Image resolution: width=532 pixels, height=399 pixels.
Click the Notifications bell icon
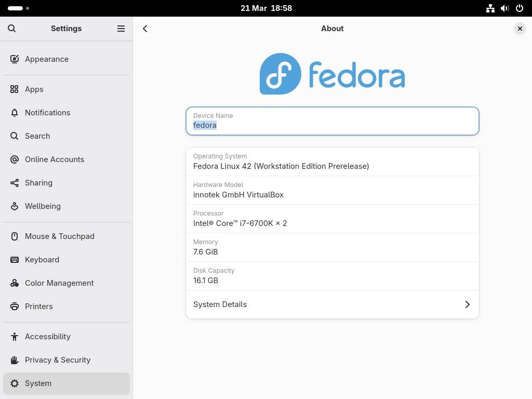pyautogui.click(x=15, y=113)
